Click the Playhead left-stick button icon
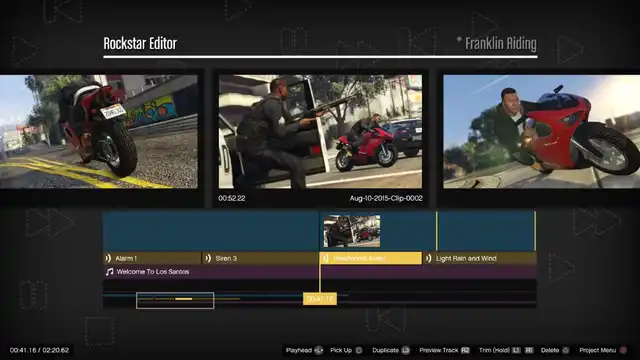Viewport: 640px width, 360px height. click(318, 350)
